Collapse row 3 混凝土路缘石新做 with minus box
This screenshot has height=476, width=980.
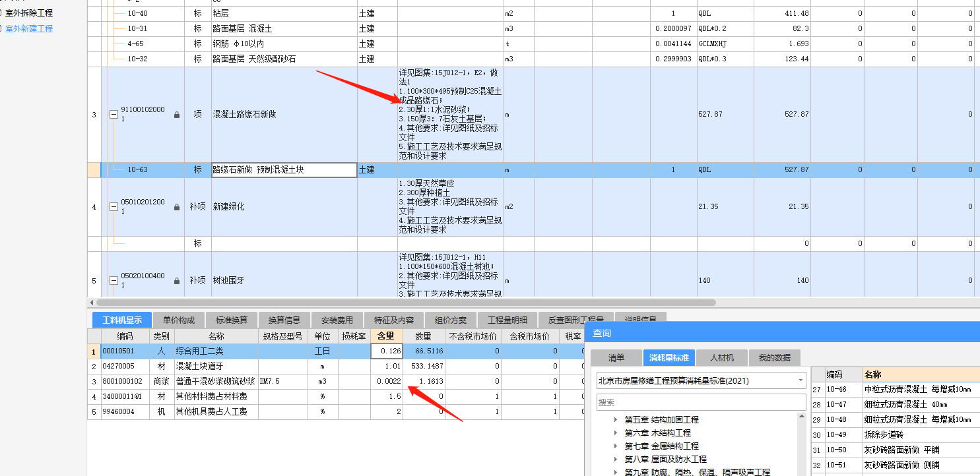pos(114,115)
